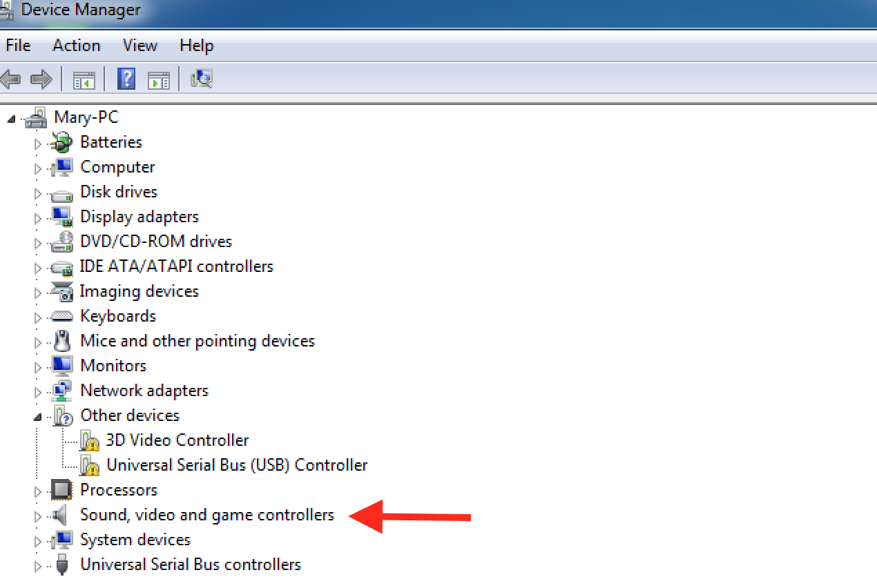Select the Keyboards label
Screen dimensions: 877x588
(118, 316)
